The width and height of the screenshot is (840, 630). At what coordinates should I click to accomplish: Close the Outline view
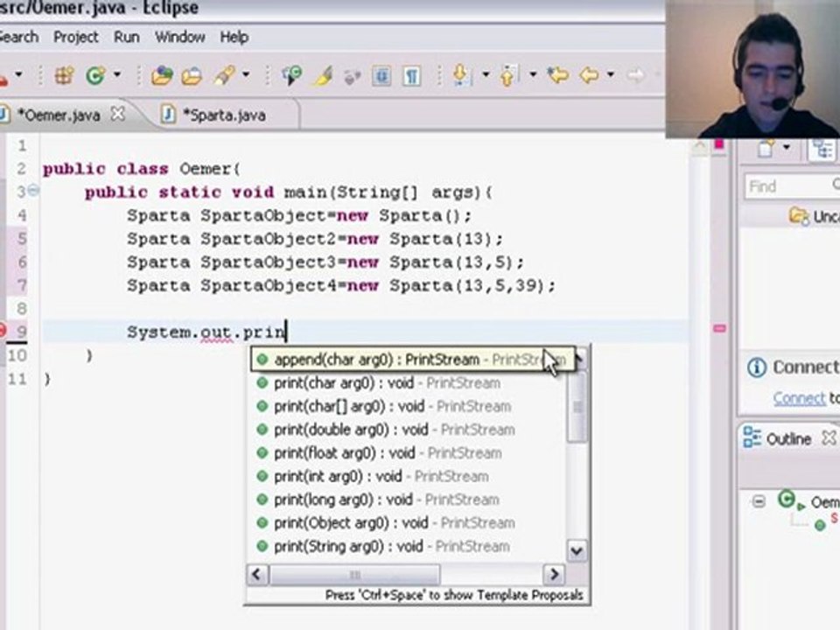[x=829, y=437]
